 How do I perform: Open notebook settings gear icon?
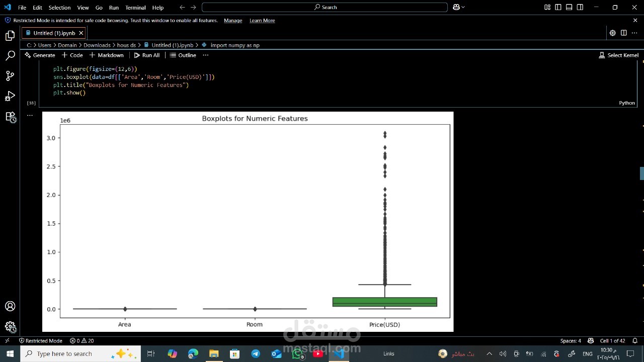pyautogui.click(x=612, y=33)
